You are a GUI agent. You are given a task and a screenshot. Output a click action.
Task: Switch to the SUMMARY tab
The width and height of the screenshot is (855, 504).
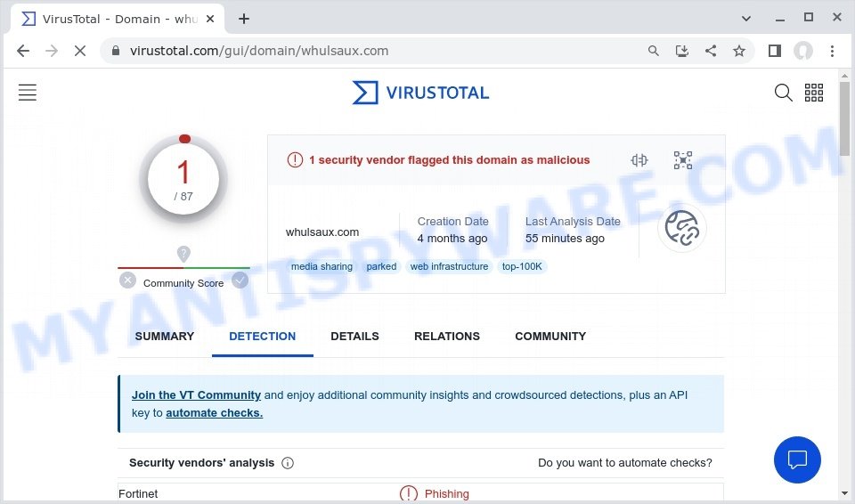[x=164, y=336]
